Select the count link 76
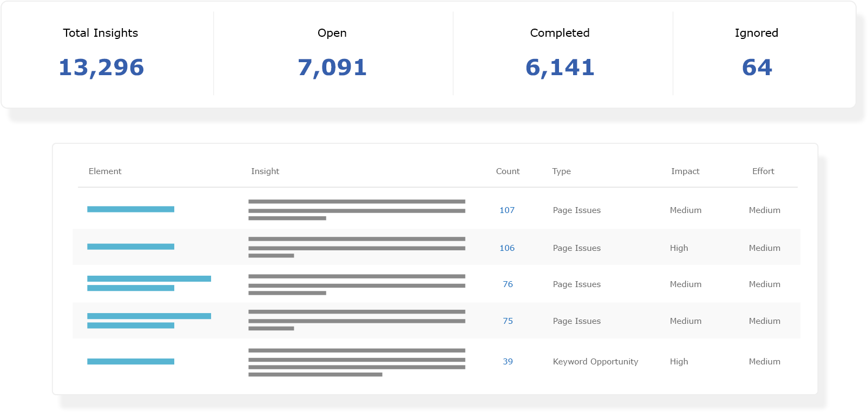Viewport: 868px width, 412px height. click(508, 284)
